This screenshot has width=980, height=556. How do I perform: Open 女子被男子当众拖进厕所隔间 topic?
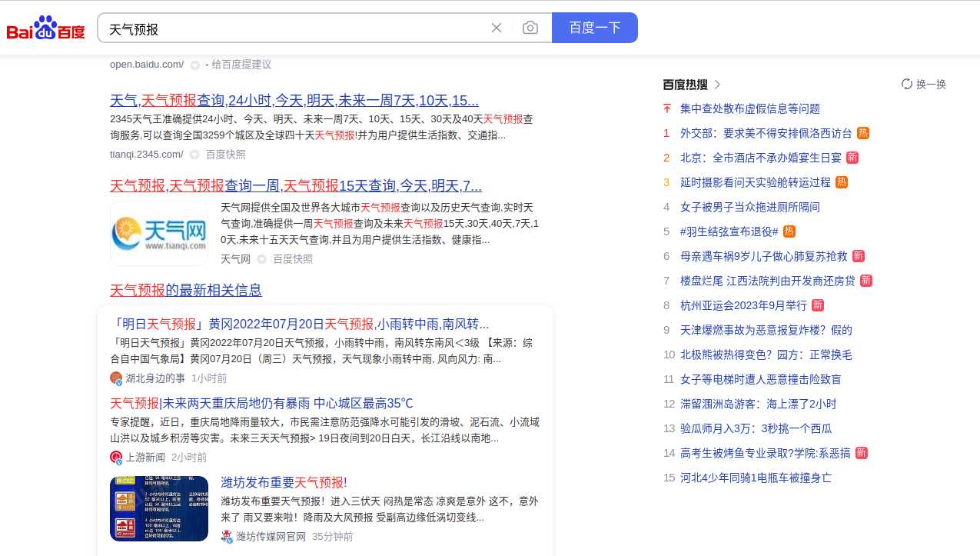pyautogui.click(x=750, y=207)
